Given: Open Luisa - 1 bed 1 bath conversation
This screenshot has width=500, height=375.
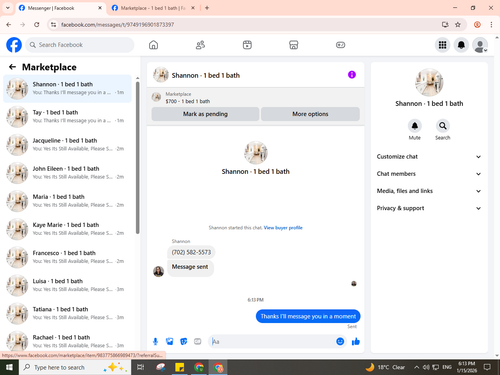Looking at the screenshot, I should [67, 285].
